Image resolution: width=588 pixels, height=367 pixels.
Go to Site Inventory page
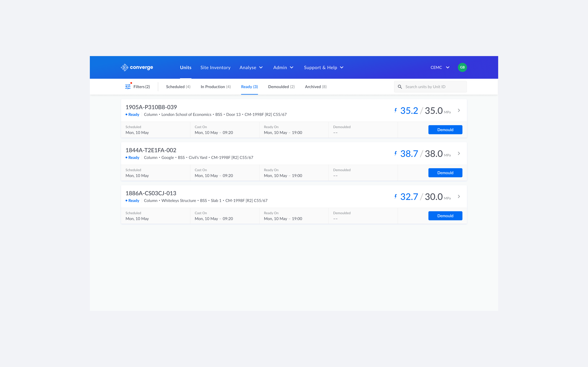215,67
